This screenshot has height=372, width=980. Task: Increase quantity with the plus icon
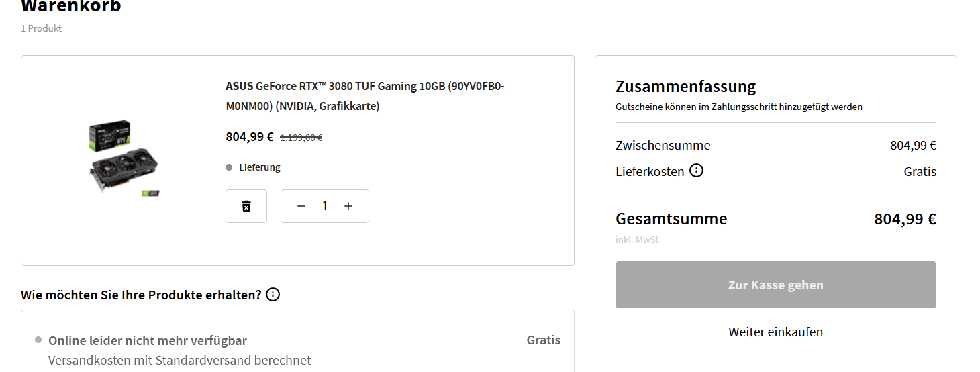(348, 206)
